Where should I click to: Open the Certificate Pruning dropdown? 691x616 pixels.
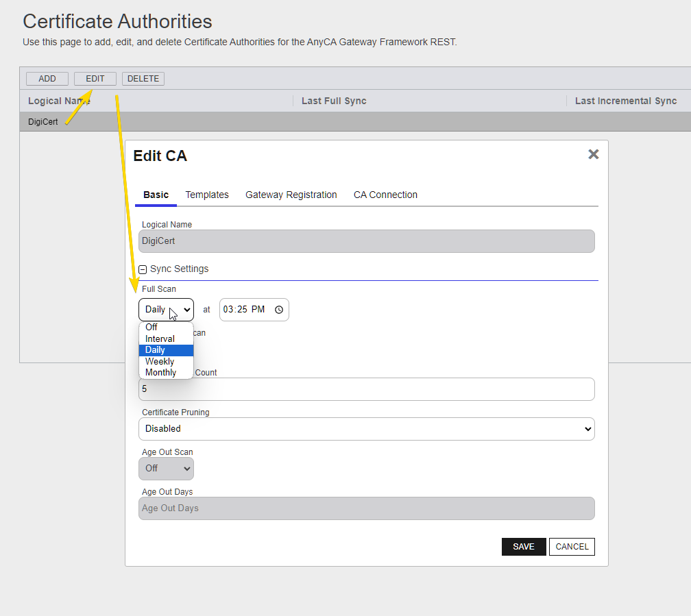point(366,429)
